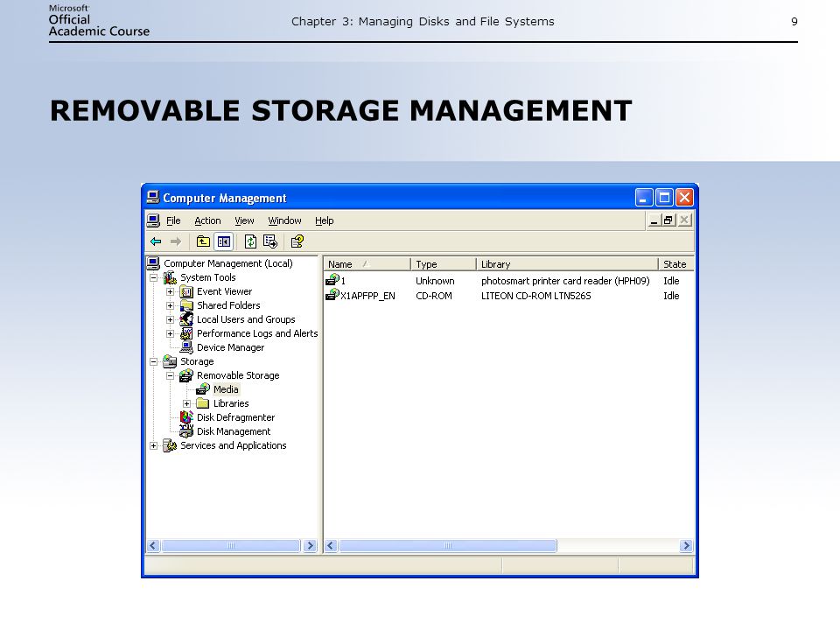This screenshot has width=840, height=630.
Task: Click the Device Manager icon
Action: coord(186,347)
